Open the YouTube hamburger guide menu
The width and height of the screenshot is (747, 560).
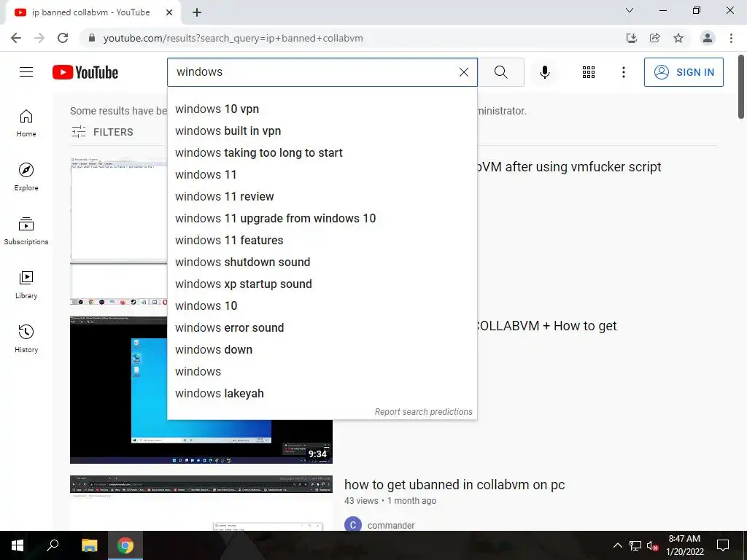tap(26, 72)
